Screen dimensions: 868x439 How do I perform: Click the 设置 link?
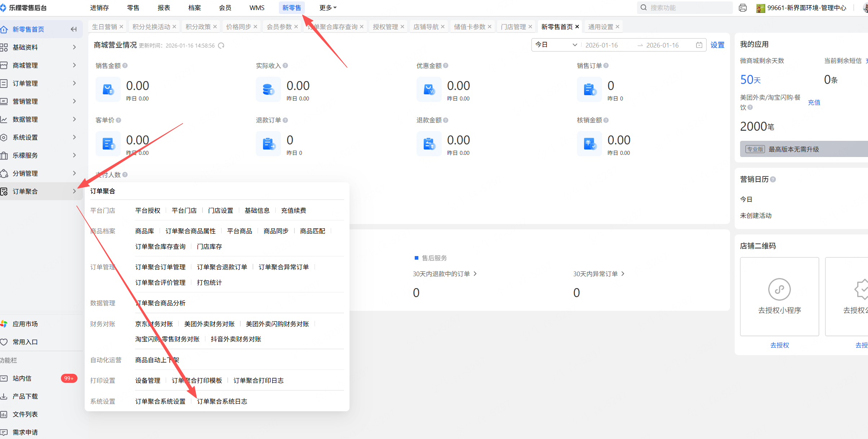point(717,45)
